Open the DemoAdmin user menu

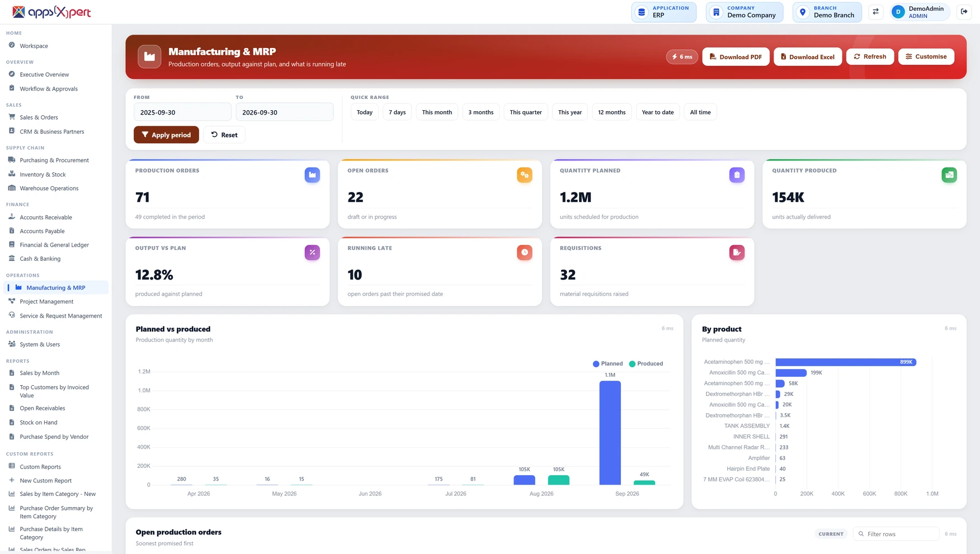coord(920,12)
